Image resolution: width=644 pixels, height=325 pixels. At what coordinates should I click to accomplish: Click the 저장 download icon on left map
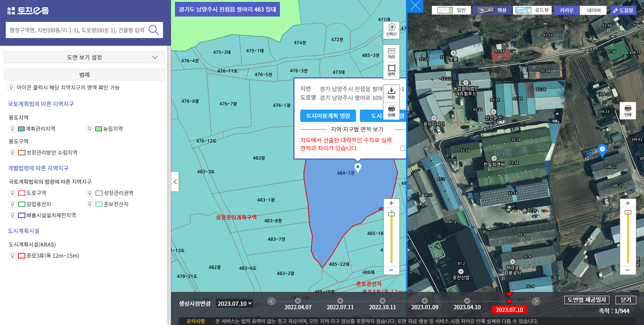(x=391, y=93)
